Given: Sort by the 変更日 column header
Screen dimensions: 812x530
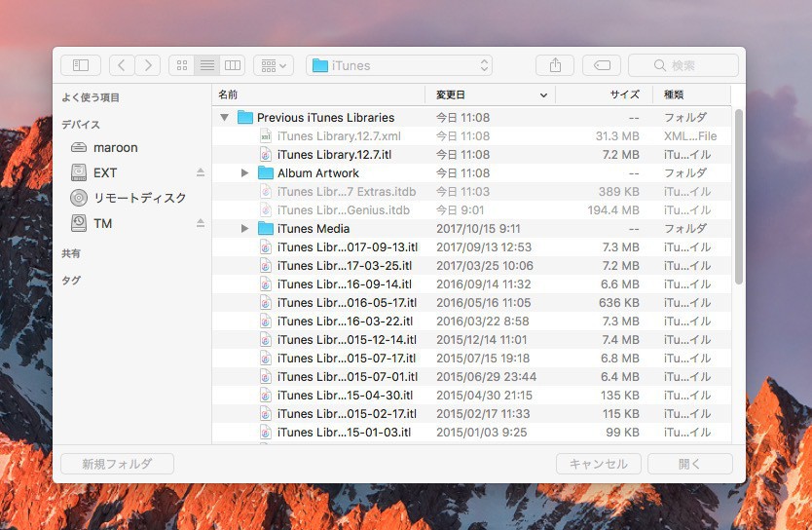Looking at the screenshot, I should pyautogui.click(x=490, y=95).
